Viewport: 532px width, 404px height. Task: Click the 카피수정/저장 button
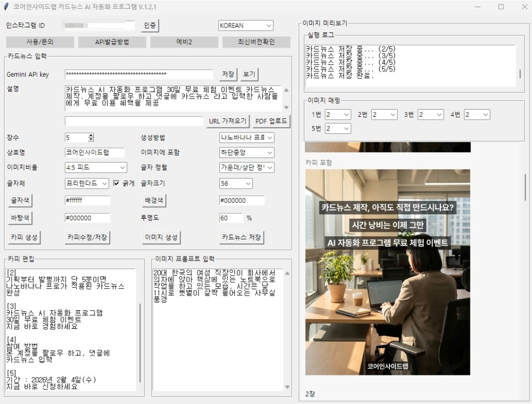pyautogui.click(x=87, y=237)
